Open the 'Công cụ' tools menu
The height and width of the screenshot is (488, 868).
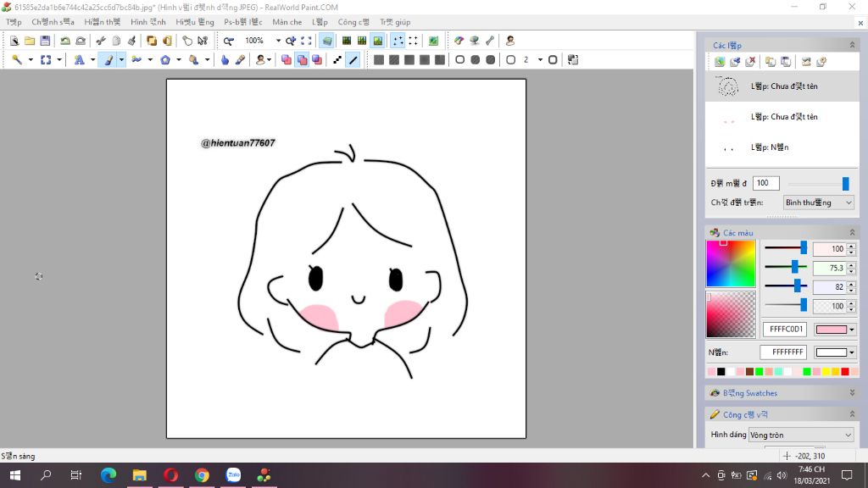point(353,22)
